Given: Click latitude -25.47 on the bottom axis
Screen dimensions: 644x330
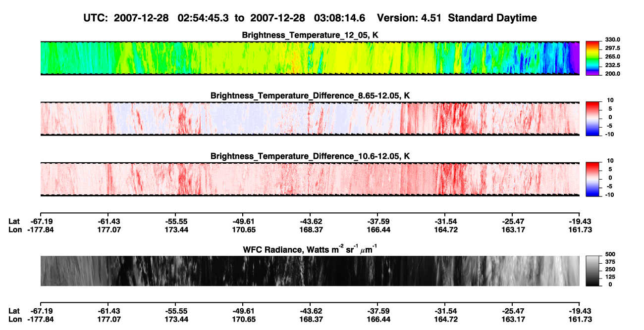Looking at the screenshot, I should 512,311.
